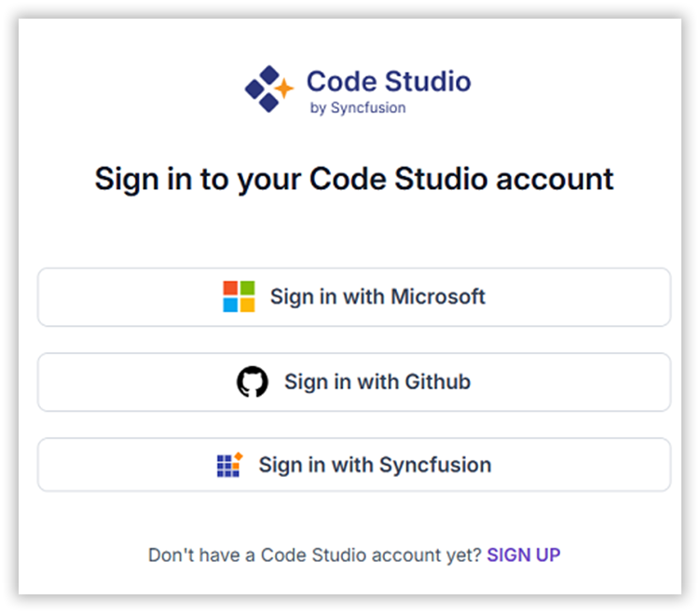Click the GitHub octocat icon
700x613 pixels.
[x=253, y=381]
